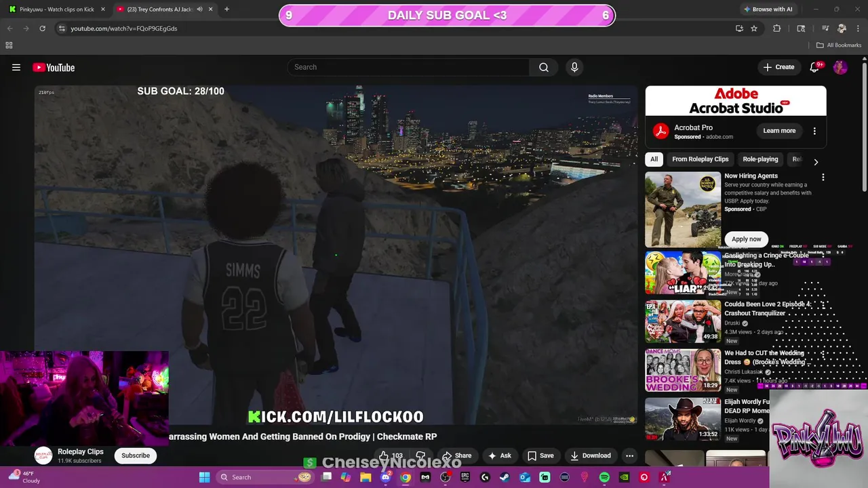
Task: Start voice search with the microphone icon
Action: (574, 67)
